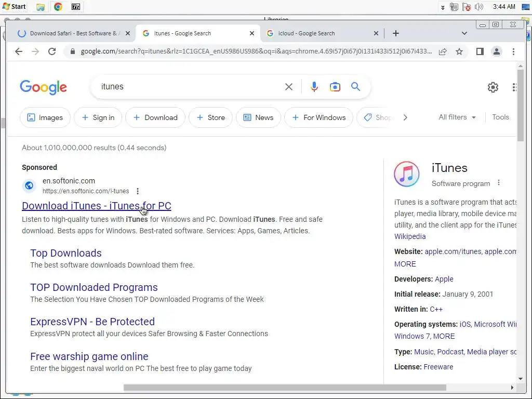Screen dimensions: 532x399
Task: View site info lock icon
Action: [72, 51]
